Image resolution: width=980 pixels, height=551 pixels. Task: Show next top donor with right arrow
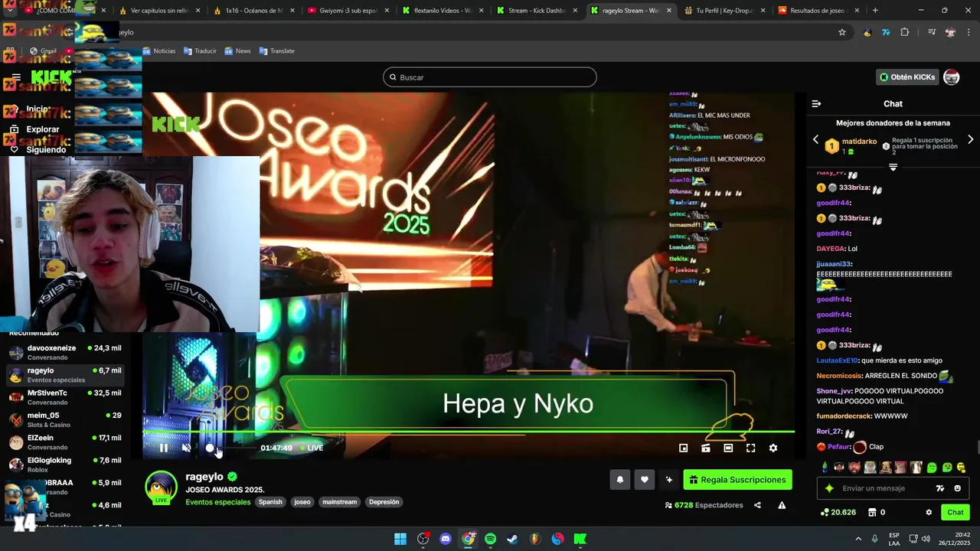[970, 140]
